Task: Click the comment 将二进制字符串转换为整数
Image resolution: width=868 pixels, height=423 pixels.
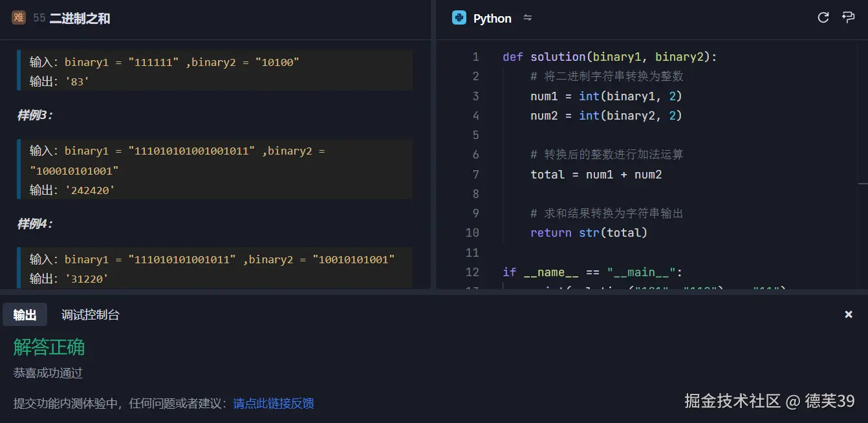Action: click(x=607, y=76)
